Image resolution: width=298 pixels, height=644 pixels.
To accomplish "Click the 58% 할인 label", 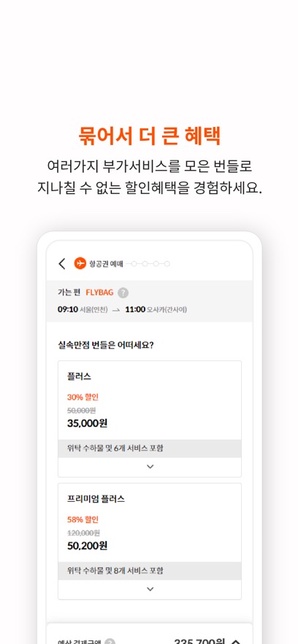I will pos(83,519).
